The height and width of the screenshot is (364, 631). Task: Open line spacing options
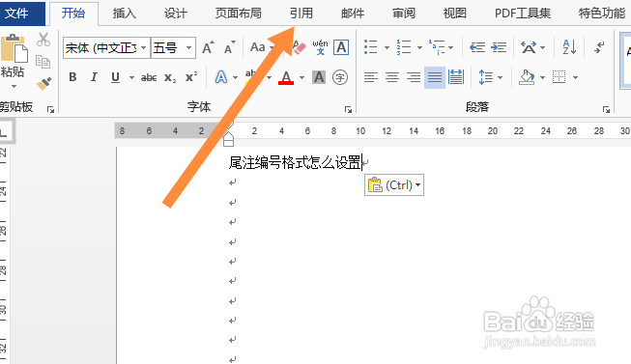coord(486,77)
